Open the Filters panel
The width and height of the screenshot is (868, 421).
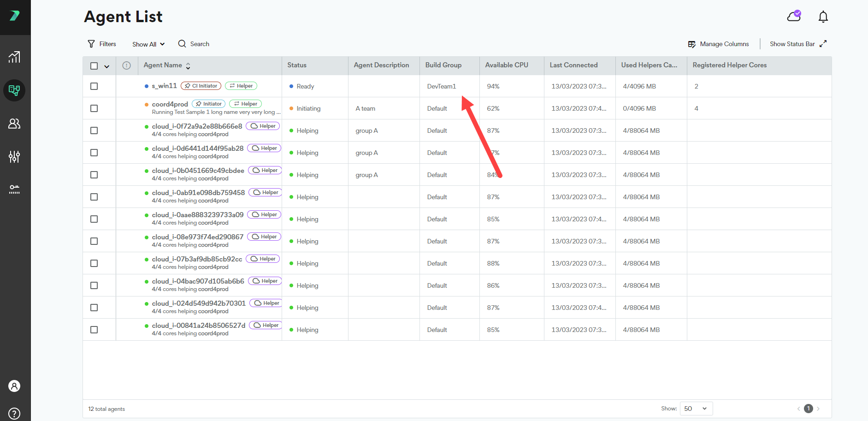tap(102, 44)
